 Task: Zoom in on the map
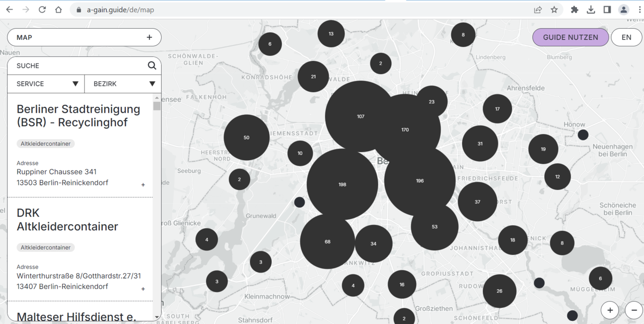(610, 310)
